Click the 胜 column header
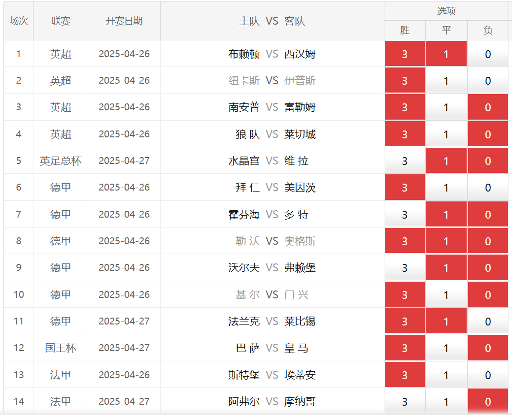Screen dimensions: 512x420 (x=405, y=31)
